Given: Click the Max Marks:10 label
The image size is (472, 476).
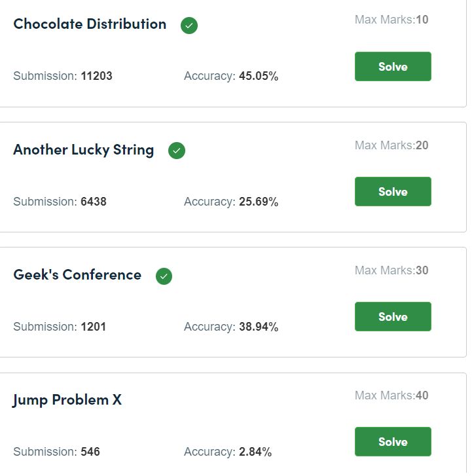Looking at the screenshot, I should [x=391, y=20].
